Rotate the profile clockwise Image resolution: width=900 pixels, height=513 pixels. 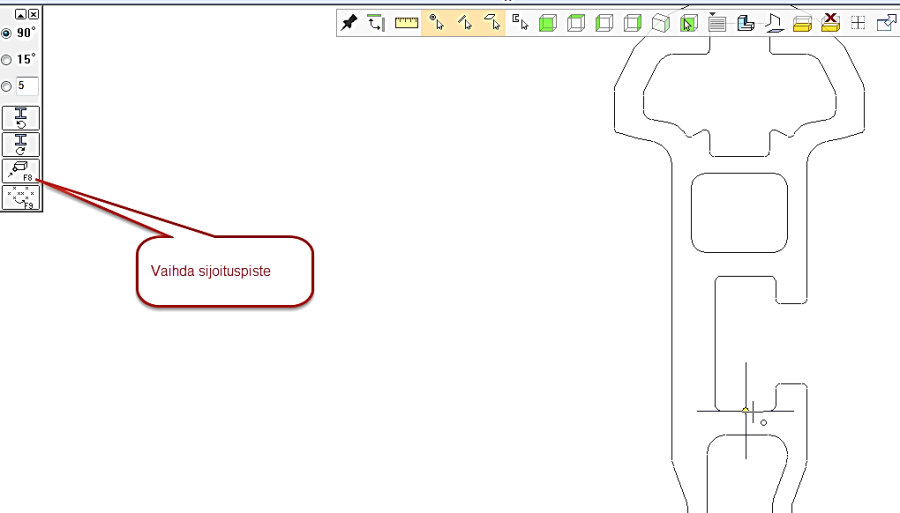click(21, 144)
